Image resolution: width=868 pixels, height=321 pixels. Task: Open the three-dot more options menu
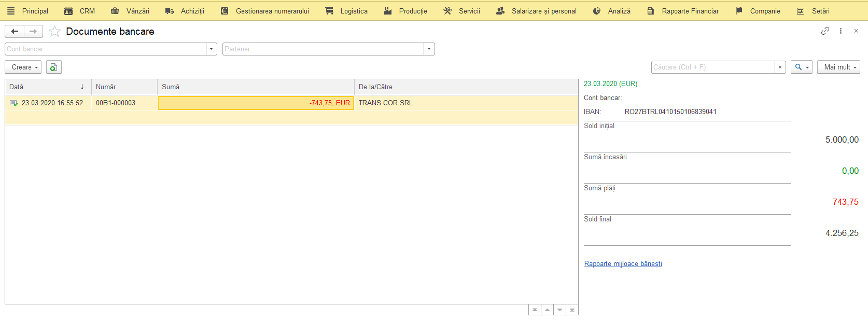(841, 31)
